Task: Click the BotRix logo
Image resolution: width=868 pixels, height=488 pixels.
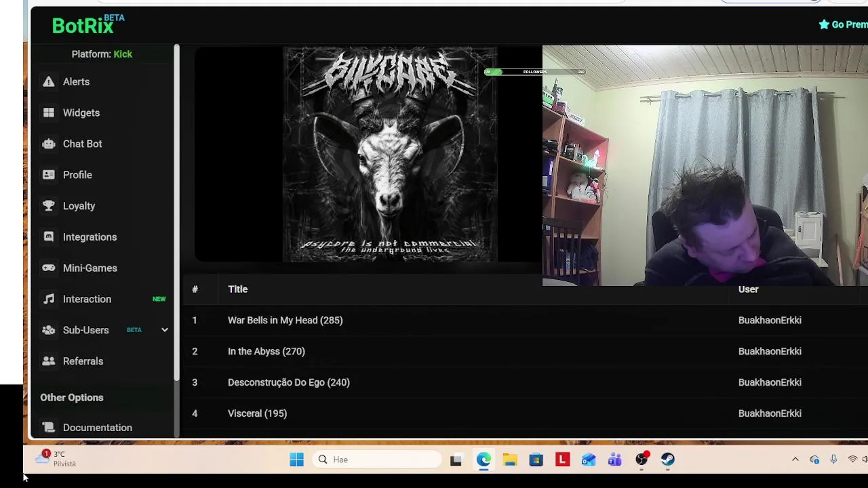Action: 88,24
